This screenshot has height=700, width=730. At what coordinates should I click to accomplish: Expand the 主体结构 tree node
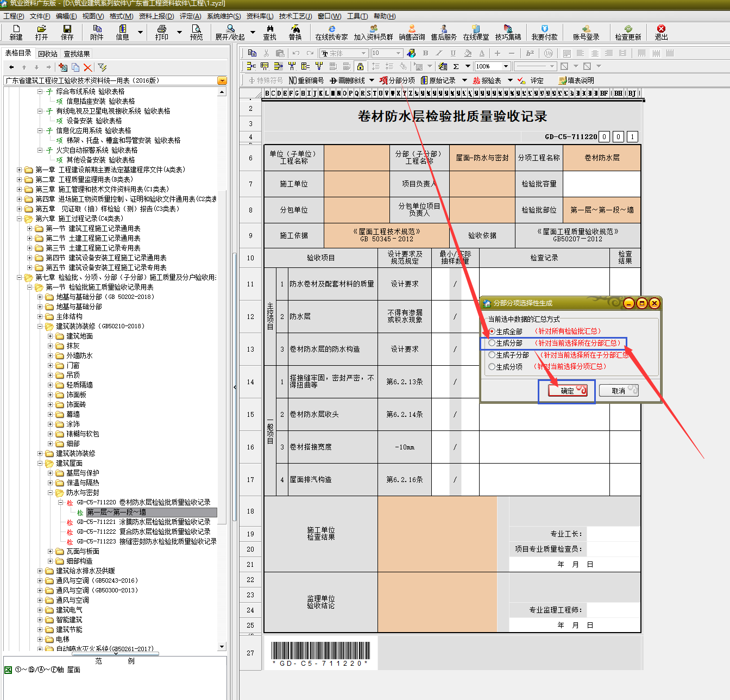40,316
